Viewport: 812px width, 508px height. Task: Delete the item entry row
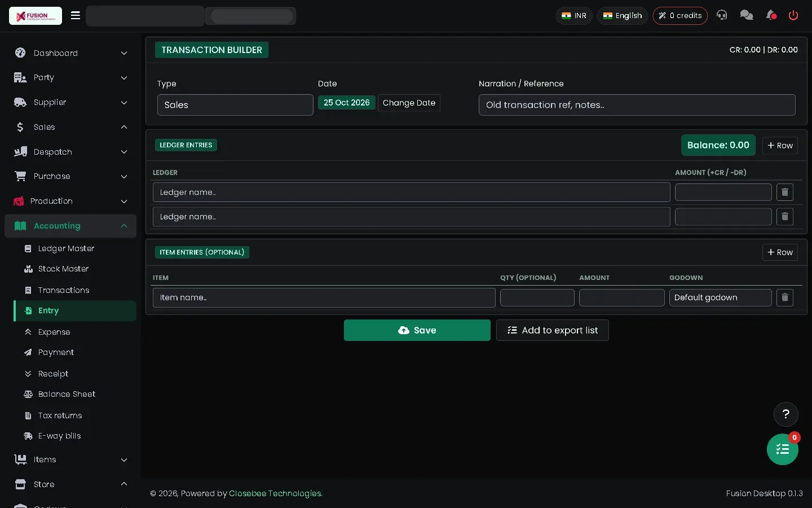click(x=785, y=297)
